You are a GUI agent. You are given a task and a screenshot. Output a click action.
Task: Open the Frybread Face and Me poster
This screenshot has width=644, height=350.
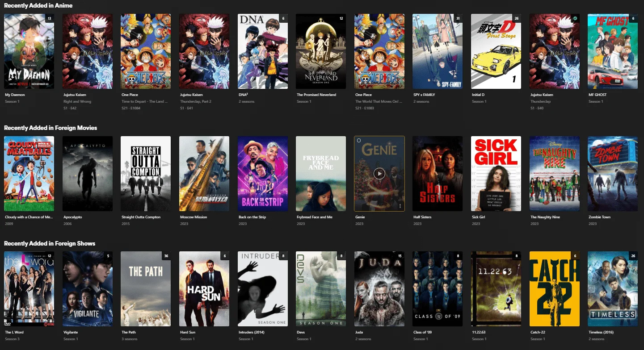tap(321, 174)
